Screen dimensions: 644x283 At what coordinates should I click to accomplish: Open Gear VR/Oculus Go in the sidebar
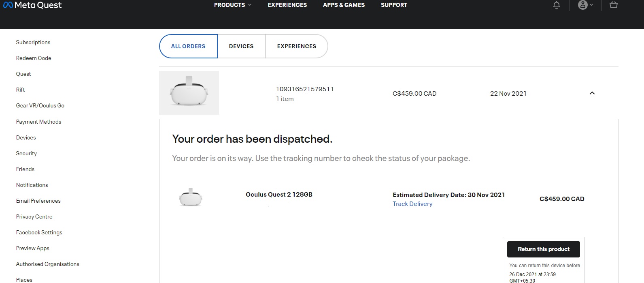(x=40, y=105)
